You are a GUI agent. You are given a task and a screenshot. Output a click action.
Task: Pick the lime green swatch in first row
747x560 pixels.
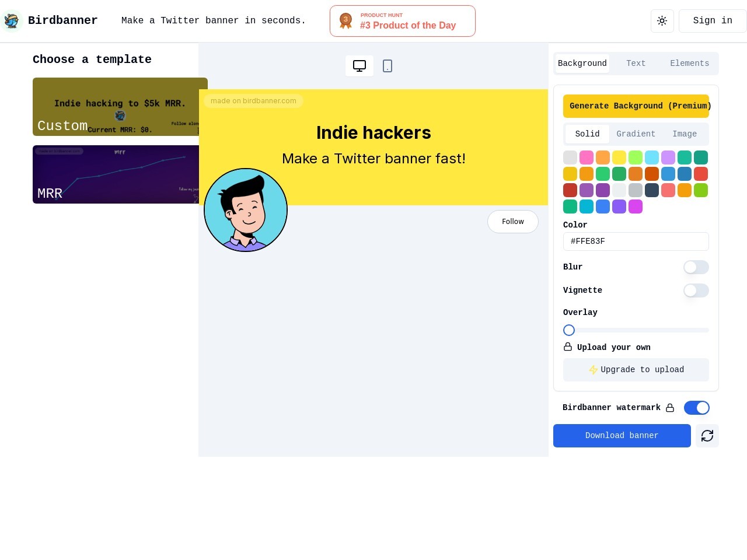(x=636, y=157)
